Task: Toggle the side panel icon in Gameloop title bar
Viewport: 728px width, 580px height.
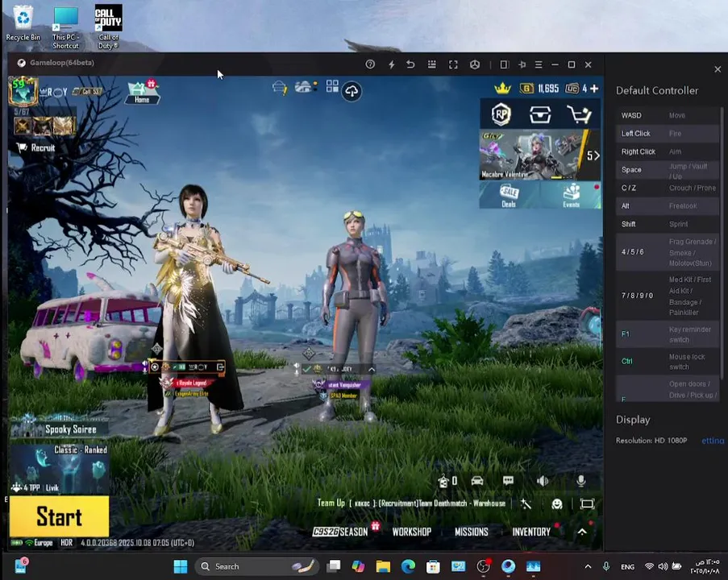Action: [504, 64]
